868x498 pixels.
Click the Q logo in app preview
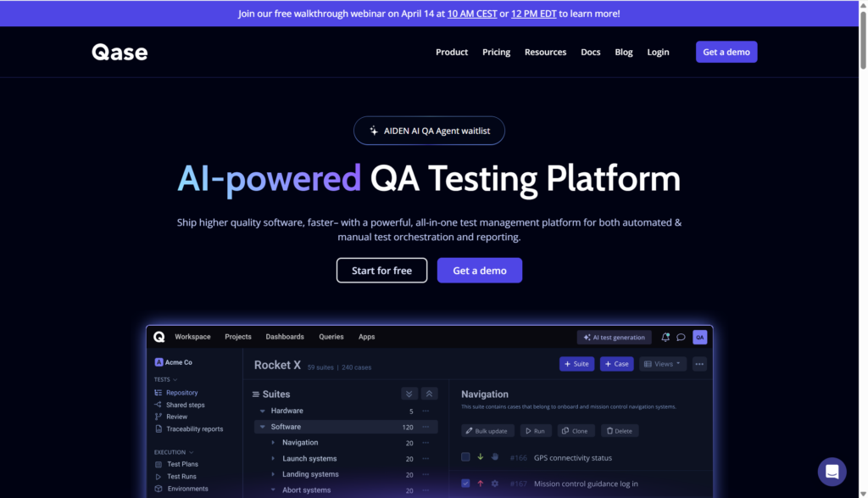[x=159, y=337]
